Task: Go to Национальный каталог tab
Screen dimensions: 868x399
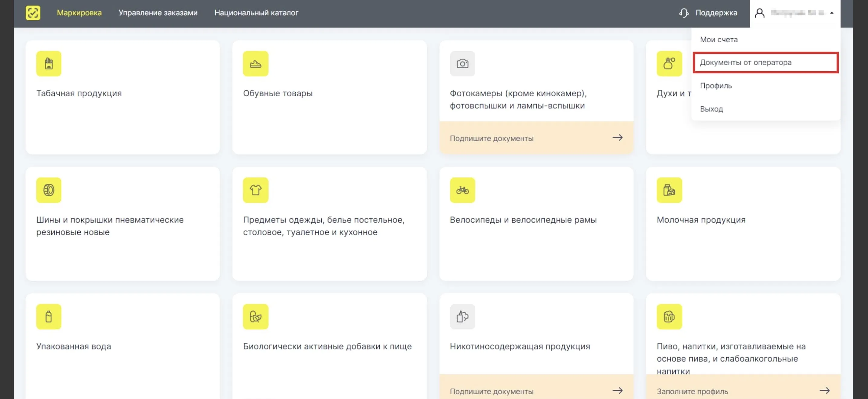Action: point(256,13)
